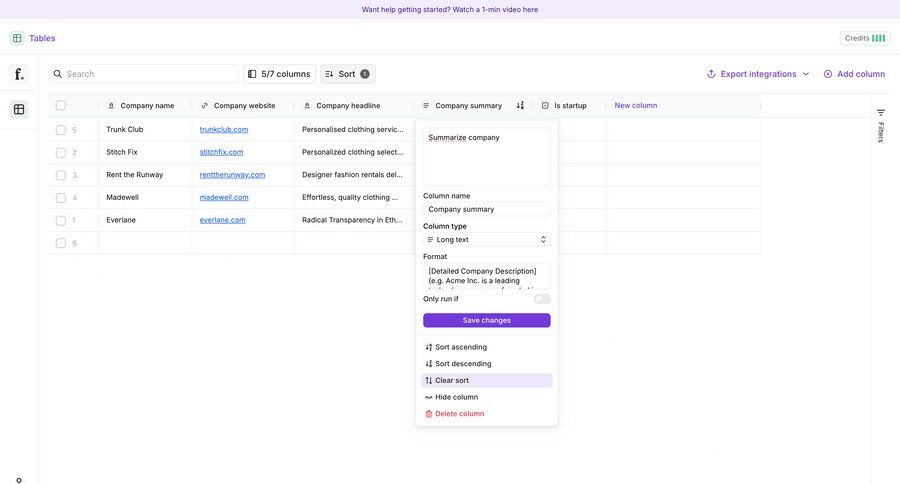Choose Sort descending
The width and height of the screenshot is (900, 484).
[487, 363]
